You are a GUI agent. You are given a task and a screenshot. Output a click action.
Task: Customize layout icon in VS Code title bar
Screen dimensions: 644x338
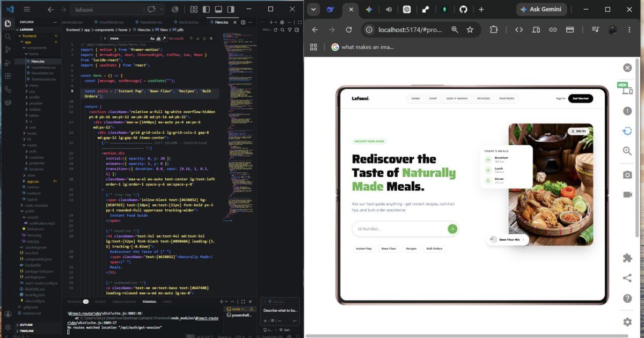[x=193, y=9]
